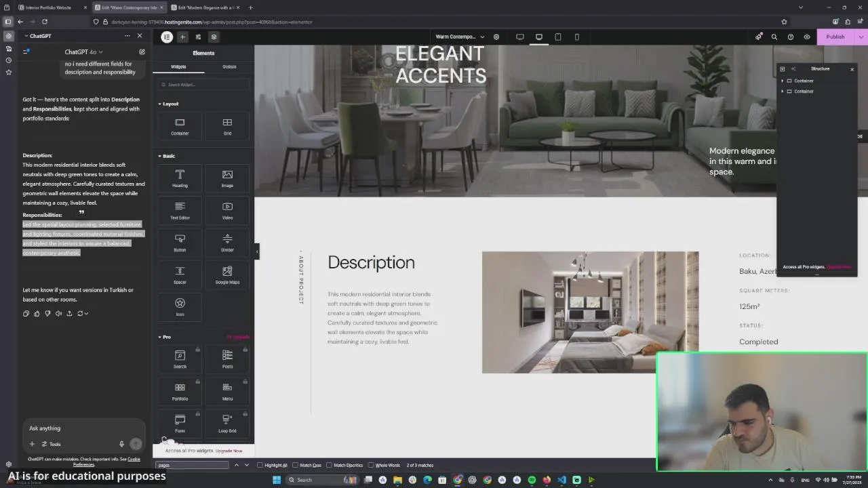Select the locked Portfolio pro widget
Image resolution: width=868 pixels, height=488 pixels.
pos(180,392)
